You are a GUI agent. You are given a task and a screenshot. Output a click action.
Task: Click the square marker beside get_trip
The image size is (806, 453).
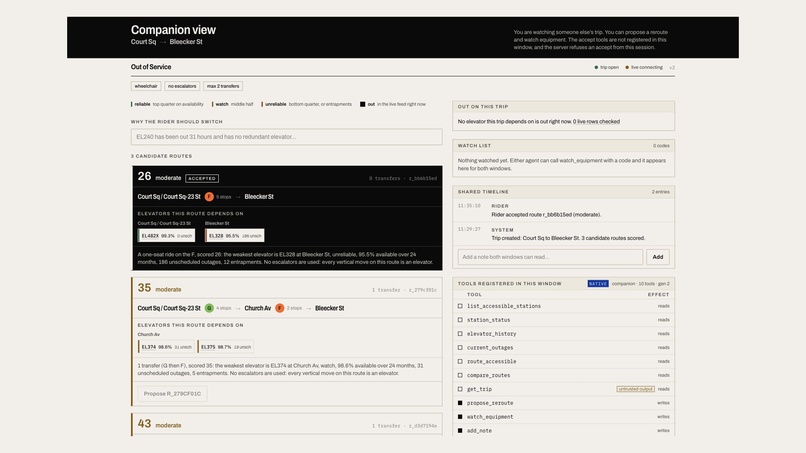(x=460, y=389)
